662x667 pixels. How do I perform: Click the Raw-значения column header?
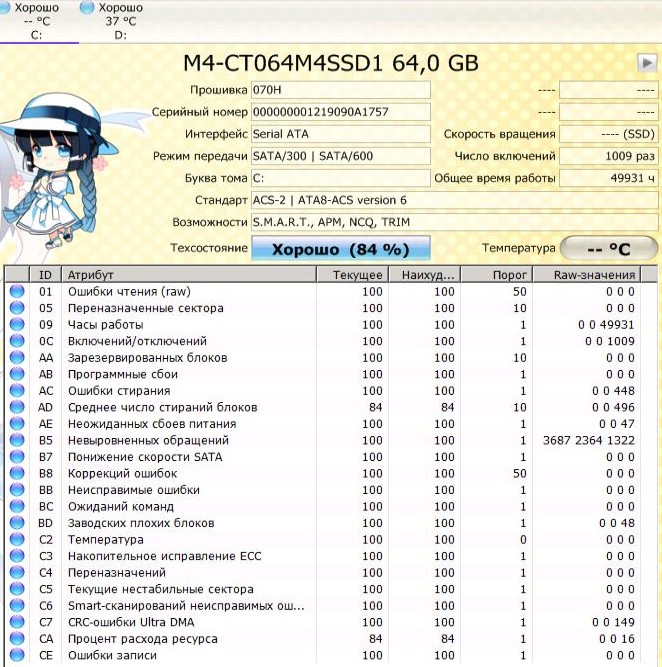587,275
